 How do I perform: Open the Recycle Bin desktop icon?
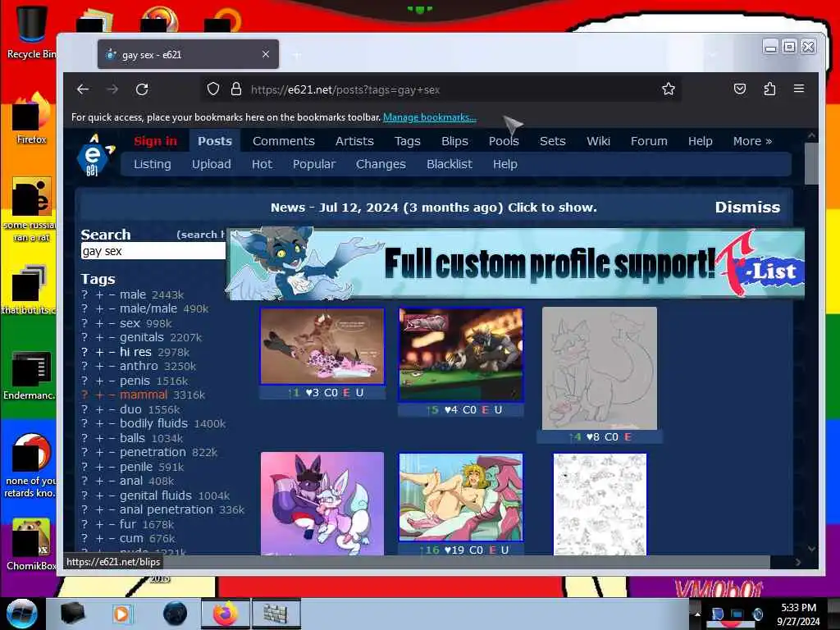(31, 32)
